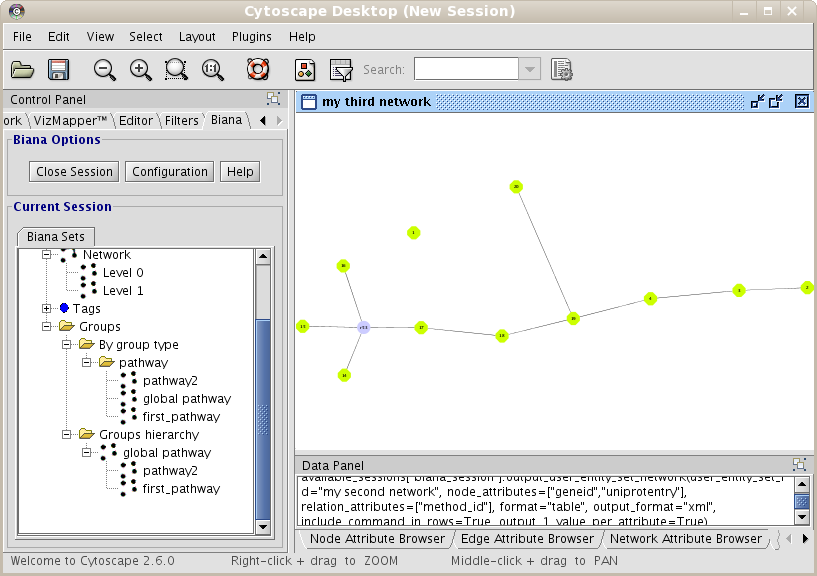817x576 pixels.
Task: Open the Search field dropdown arrow
Action: click(530, 70)
